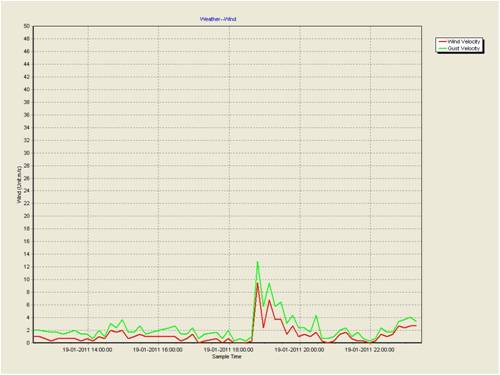Click the 19-01-2011 16:00:00 time tick label
500x375 pixels.
click(x=158, y=350)
